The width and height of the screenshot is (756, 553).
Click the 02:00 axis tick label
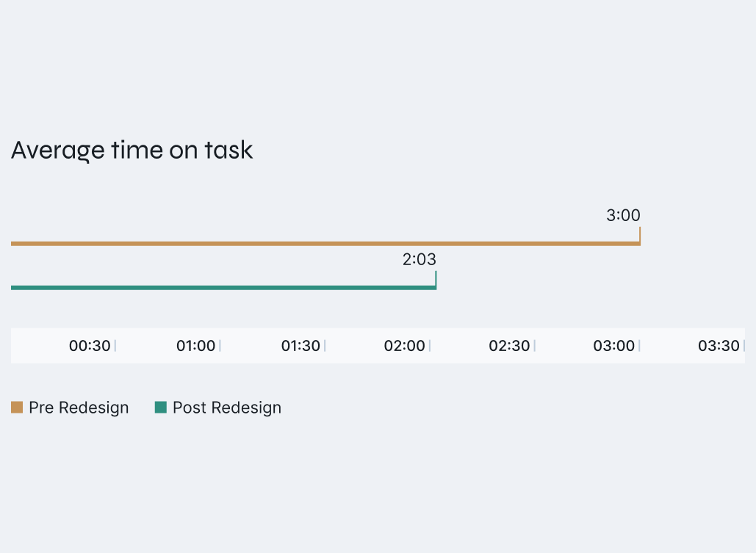coord(404,346)
